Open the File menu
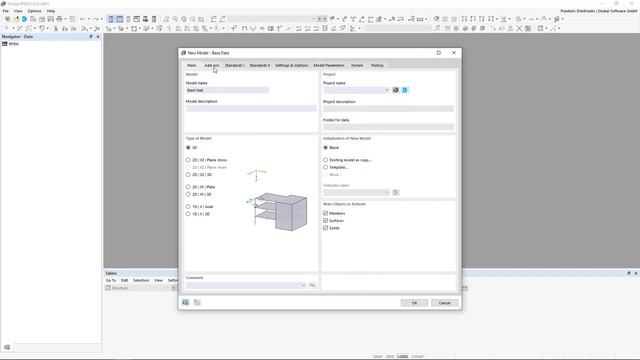Screen dimensions: 640x360 pos(5,11)
